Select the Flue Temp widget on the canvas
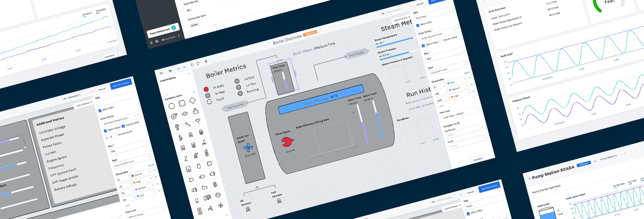Viewport: 644px width, 219px height. (283, 78)
